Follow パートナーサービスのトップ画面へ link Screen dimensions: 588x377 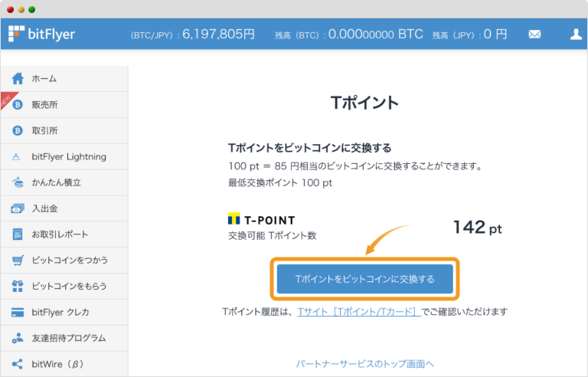pyautogui.click(x=365, y=364)
